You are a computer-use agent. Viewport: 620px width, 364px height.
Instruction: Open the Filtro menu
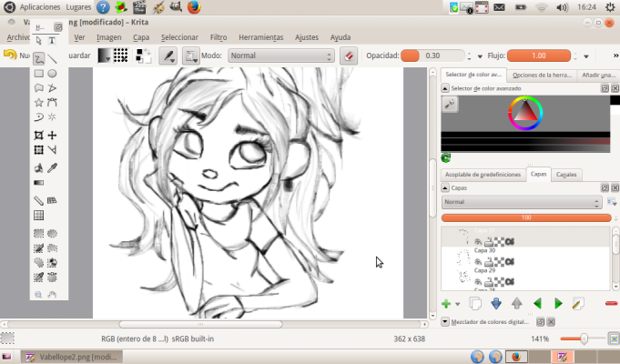(219, 37)
